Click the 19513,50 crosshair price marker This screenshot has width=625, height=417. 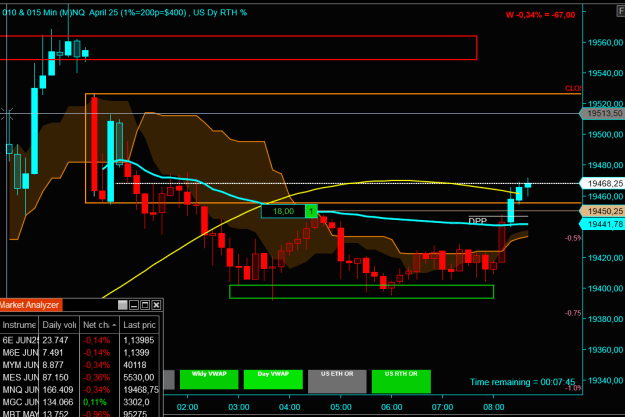tap(603, 114)
